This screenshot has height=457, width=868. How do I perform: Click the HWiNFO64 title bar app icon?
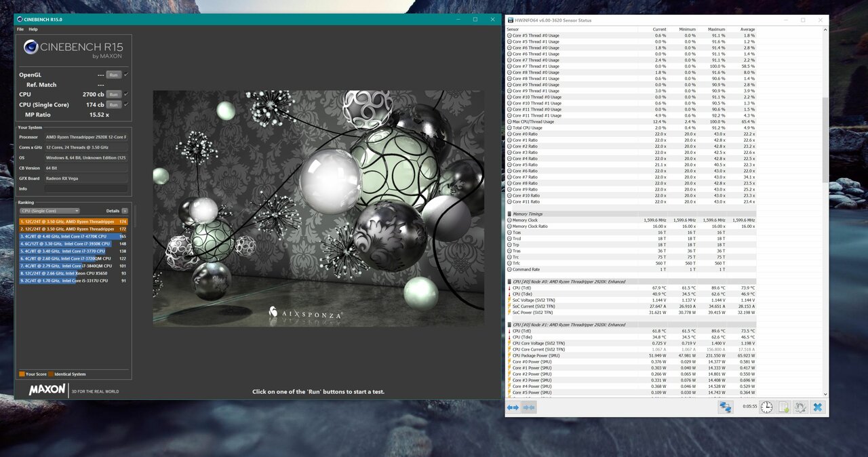pos(511,20)
